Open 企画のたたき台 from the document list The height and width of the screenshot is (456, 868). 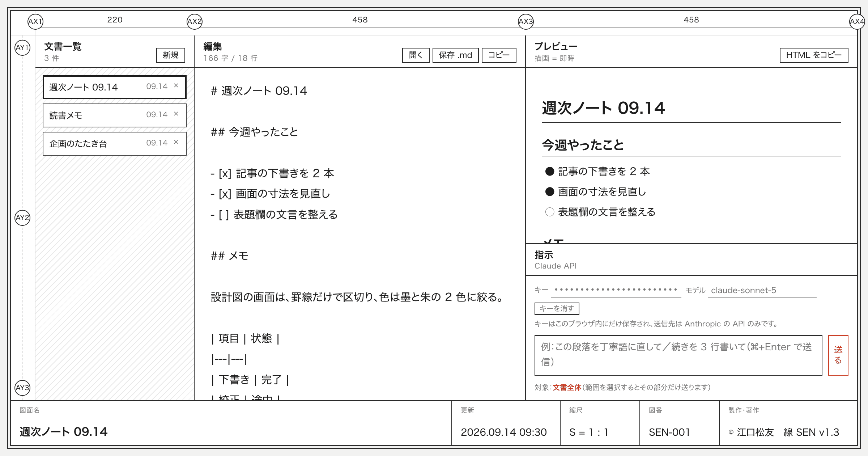114,144
